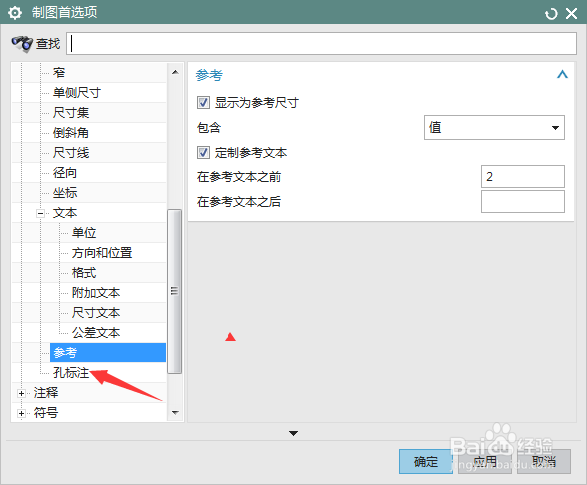Screen dimensions: 587x485
Task: Expand dialog with bottom black arrow
Action: point(293,433)
